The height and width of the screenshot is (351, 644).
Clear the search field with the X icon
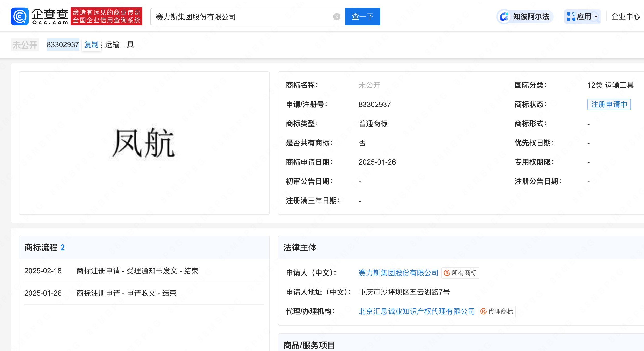coord(337,17)
